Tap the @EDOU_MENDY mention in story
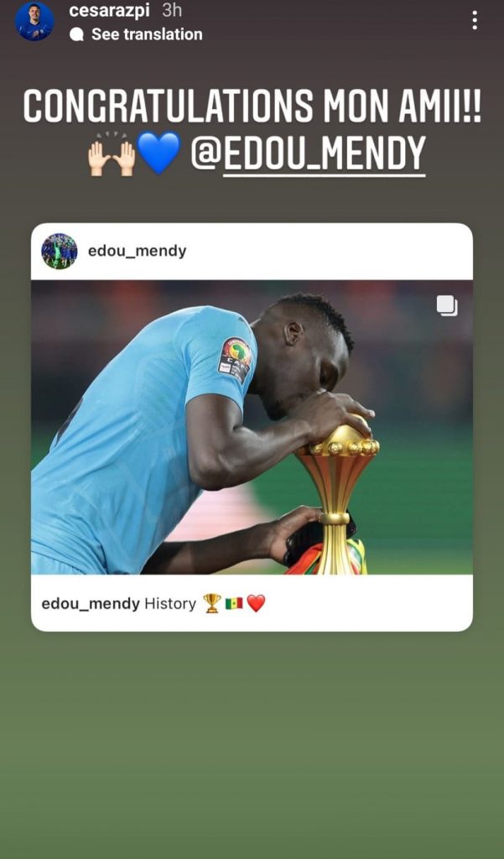This screenshot has width=504, height=859. (308, 154)
